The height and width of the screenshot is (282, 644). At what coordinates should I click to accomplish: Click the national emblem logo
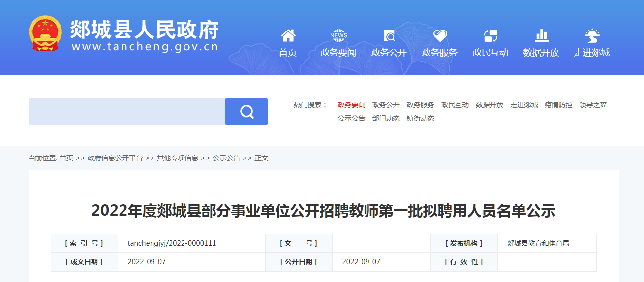tap(45, 33)
